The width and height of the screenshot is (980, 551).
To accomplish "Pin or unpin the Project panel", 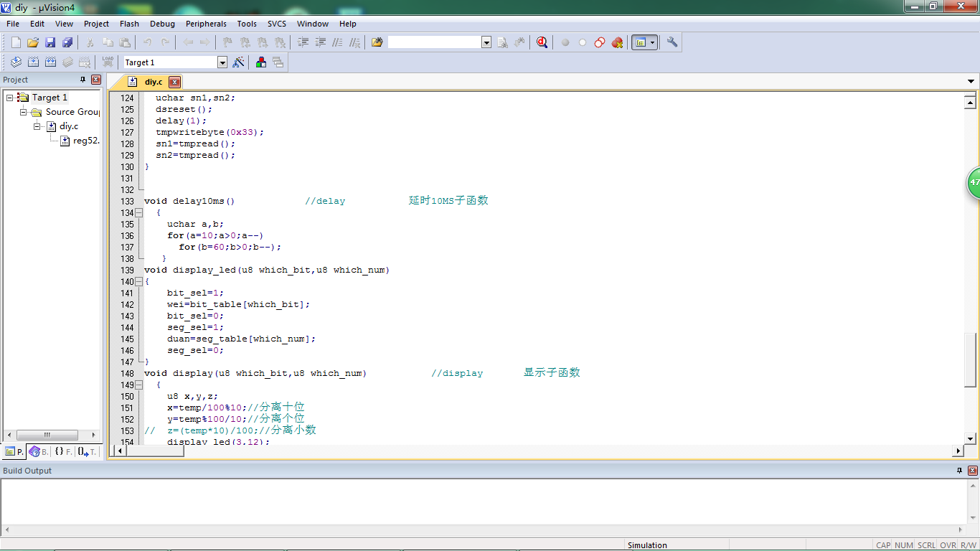I will coord(83,80).
